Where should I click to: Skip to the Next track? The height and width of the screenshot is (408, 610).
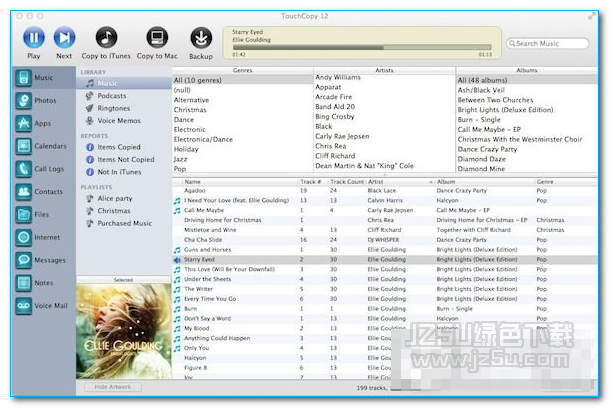click(64, 38)
